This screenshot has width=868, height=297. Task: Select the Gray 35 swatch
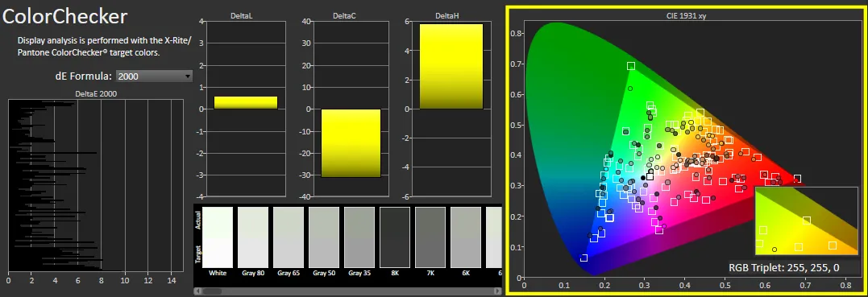359,237
